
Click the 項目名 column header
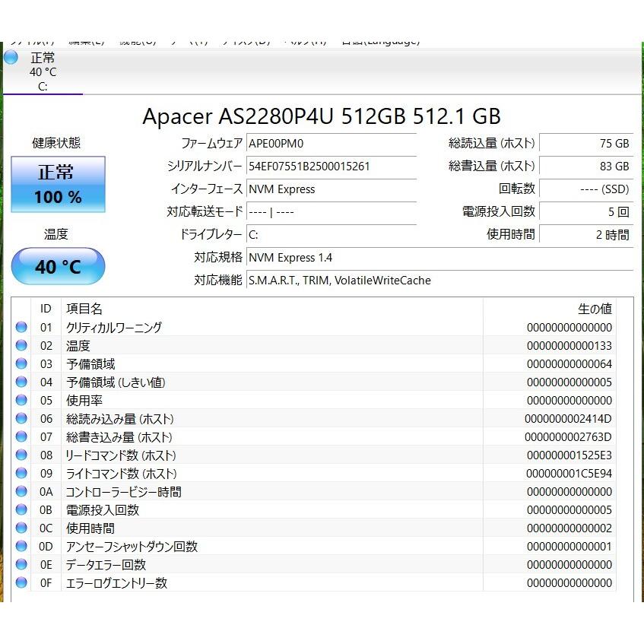tap(272, 309)
